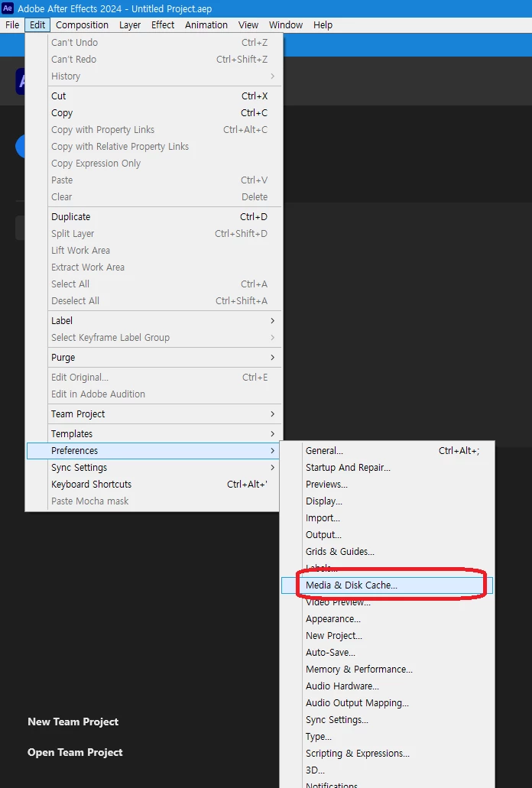Select Duplicate in the Edit menu
Viewport: 532px width, 788px height.
click(154, 216)
